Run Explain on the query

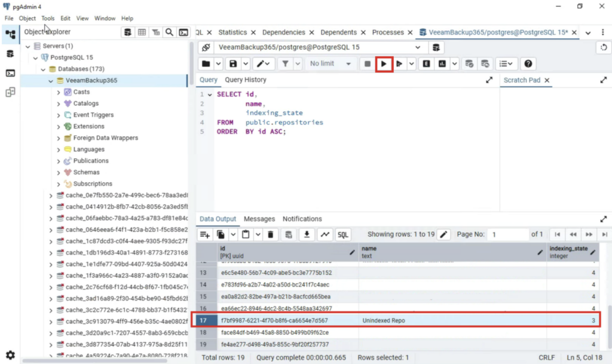click(x=426, y=63)
